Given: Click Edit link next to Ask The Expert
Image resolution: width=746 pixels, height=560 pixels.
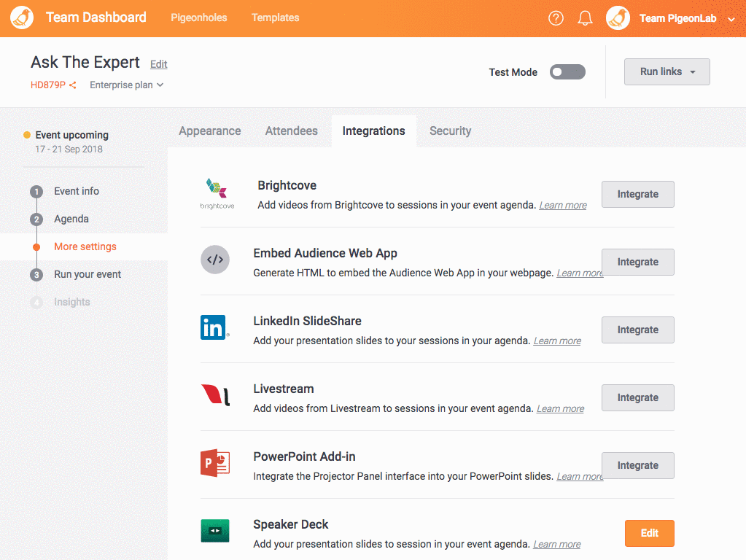Looking at the screenshot, I should (159, 64).
